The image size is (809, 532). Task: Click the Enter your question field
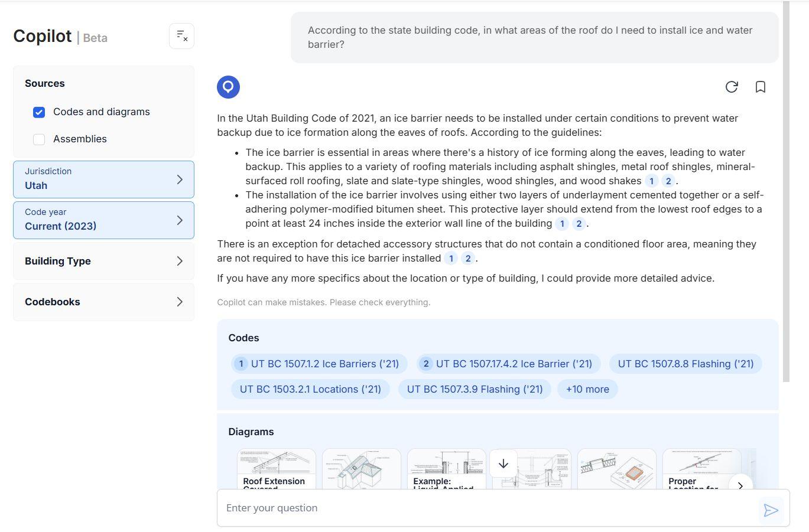[488, 508]
